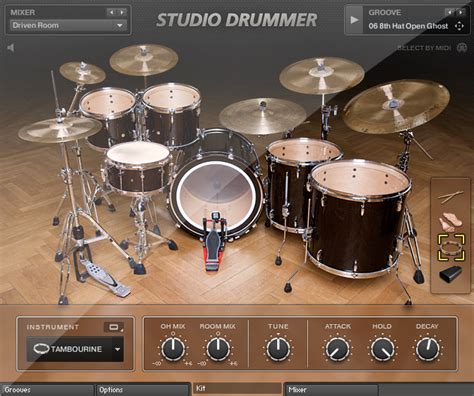Switch to the Mixer tab
Image resolution: width=474 pixels, height=396 pixels.
click(332, 390)
